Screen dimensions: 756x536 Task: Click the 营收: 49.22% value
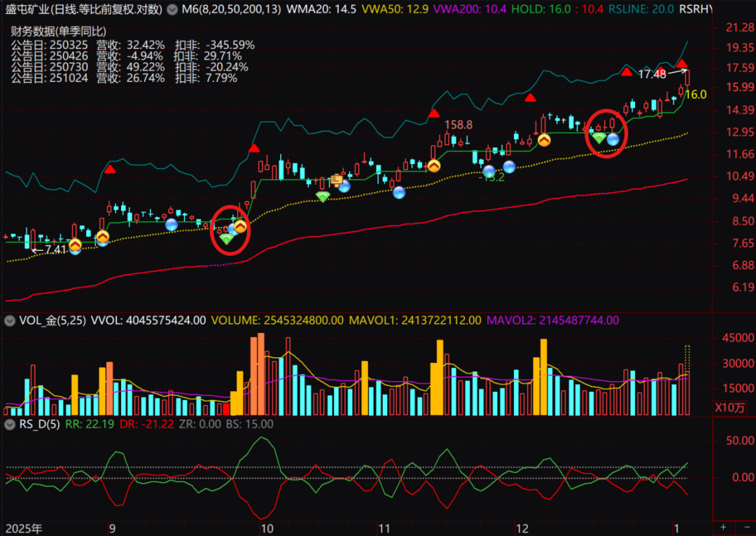coord(130,67)
